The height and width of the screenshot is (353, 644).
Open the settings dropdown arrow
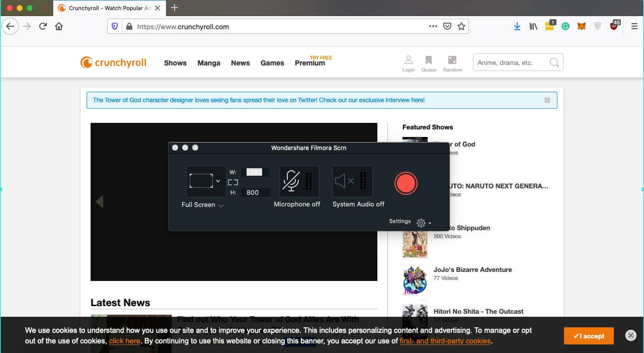tap(430, 223)
